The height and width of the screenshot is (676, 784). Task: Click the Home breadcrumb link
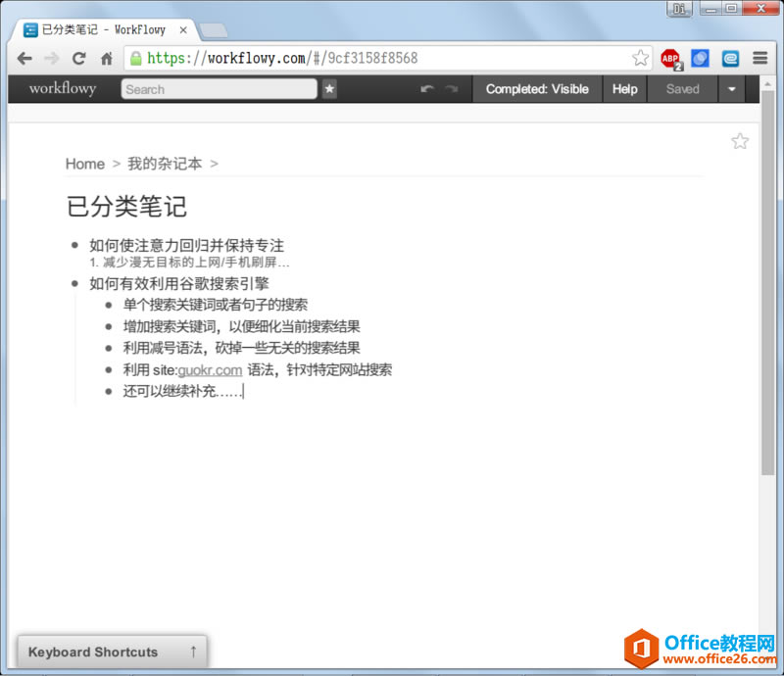(x=85, y=164)
